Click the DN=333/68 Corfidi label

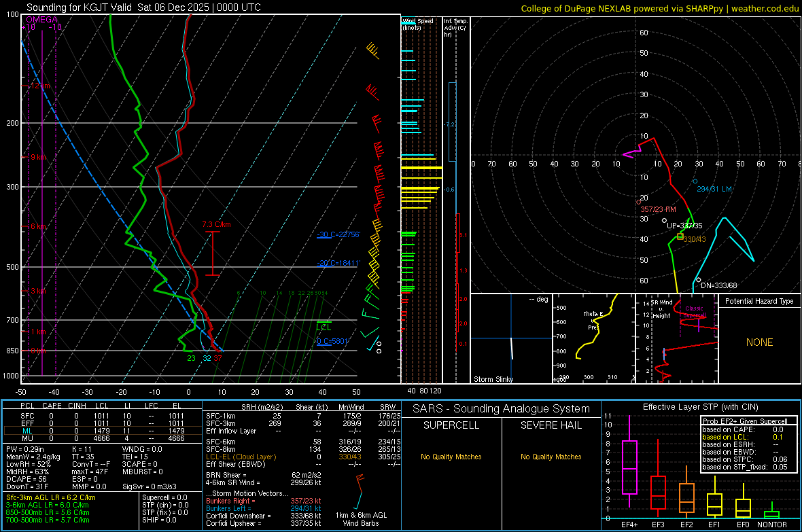point(718,285)
